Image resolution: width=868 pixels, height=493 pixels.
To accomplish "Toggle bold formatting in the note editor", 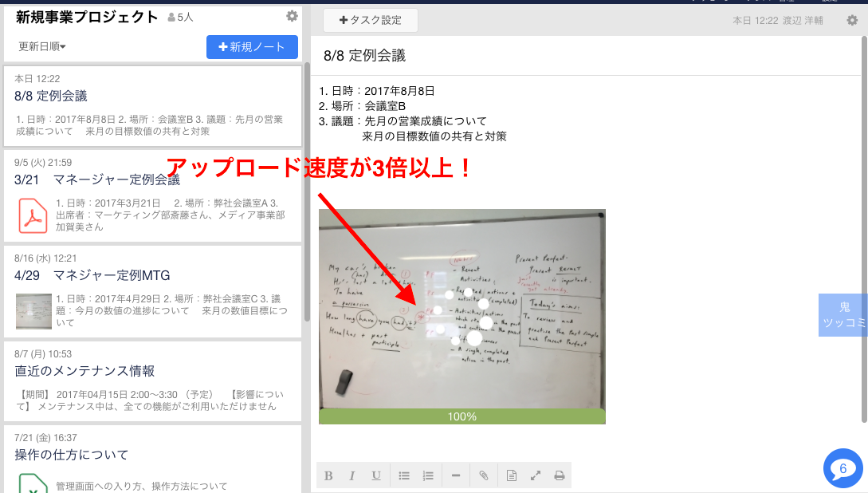I will click(328, 475).
